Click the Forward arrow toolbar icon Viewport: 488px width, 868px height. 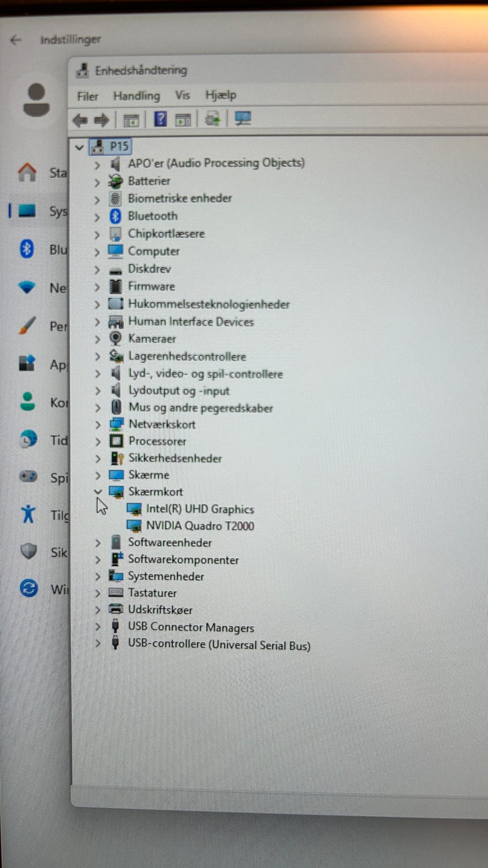[x=102, y=121]
